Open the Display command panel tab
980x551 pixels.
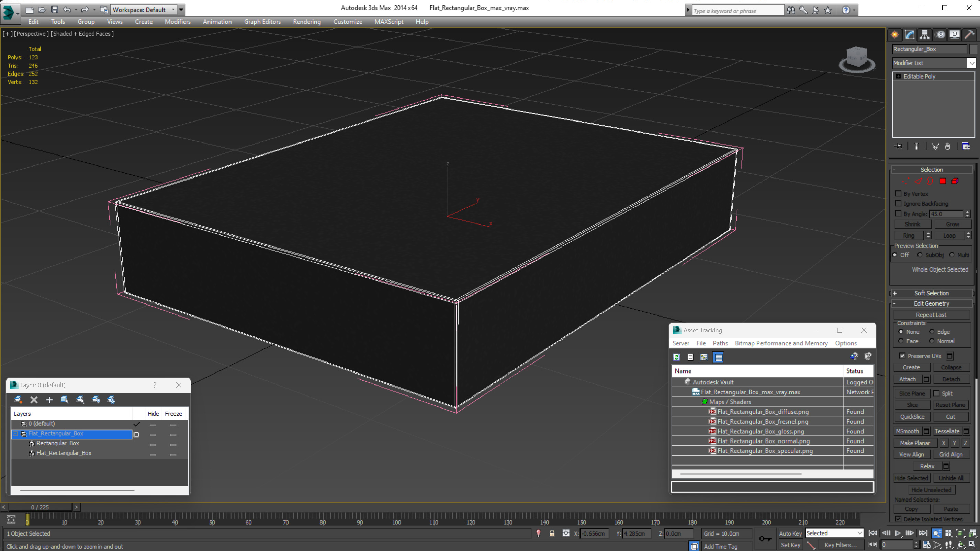click(x=955, y=35)
